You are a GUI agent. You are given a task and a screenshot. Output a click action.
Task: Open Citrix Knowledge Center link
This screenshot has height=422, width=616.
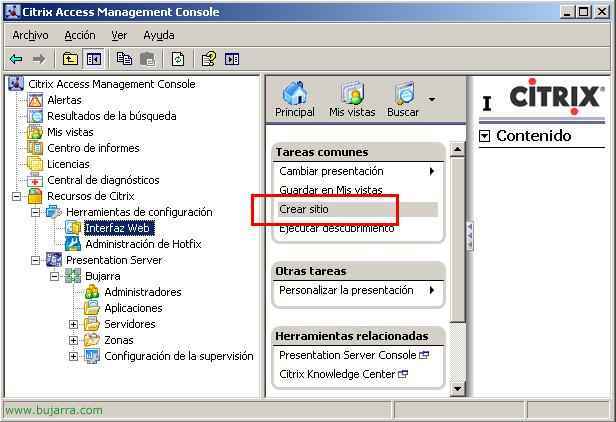point(343,374)
